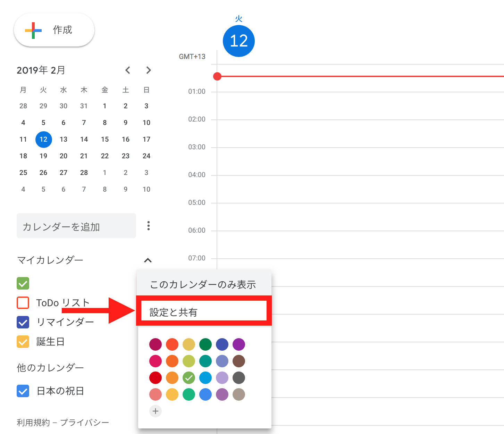Screen dimensions: 504x434
Task: Pick the purple color swatch
Action: pyautogui.click(x=239, y=344)
